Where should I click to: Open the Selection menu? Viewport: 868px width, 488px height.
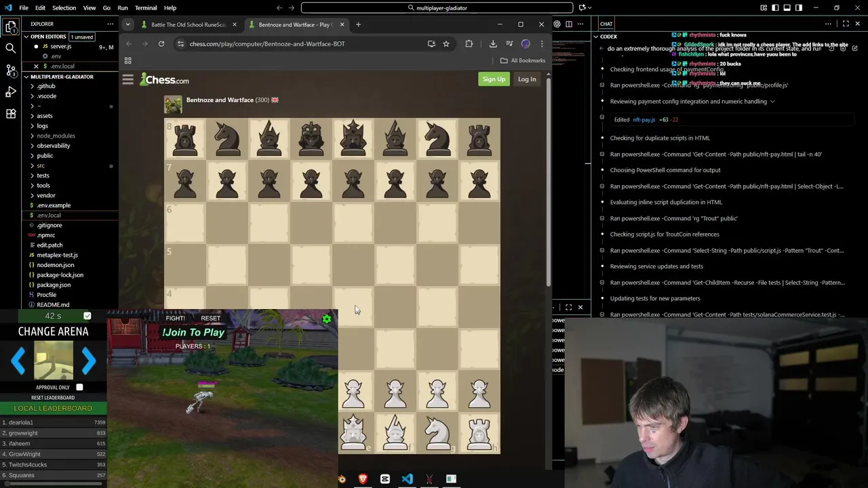pyautogui.click(x=64, y=7)
